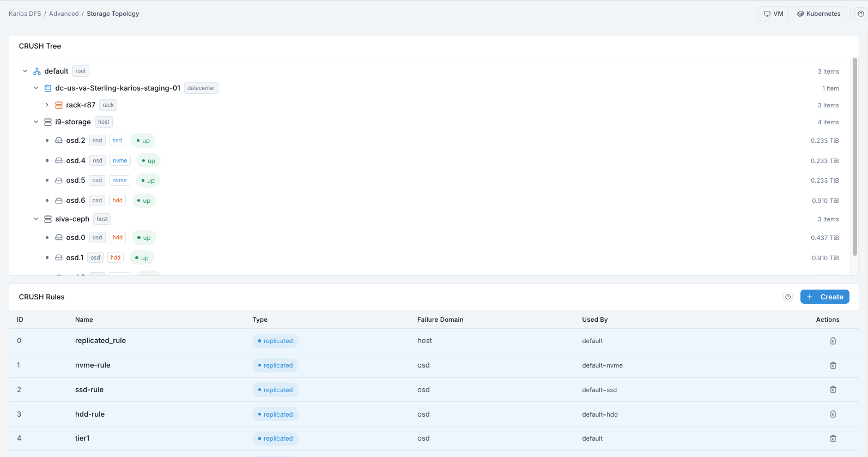Expand the rack-r87 node
Image resolution: width=868 pixels, height=457 pixels.
point(47,105)
